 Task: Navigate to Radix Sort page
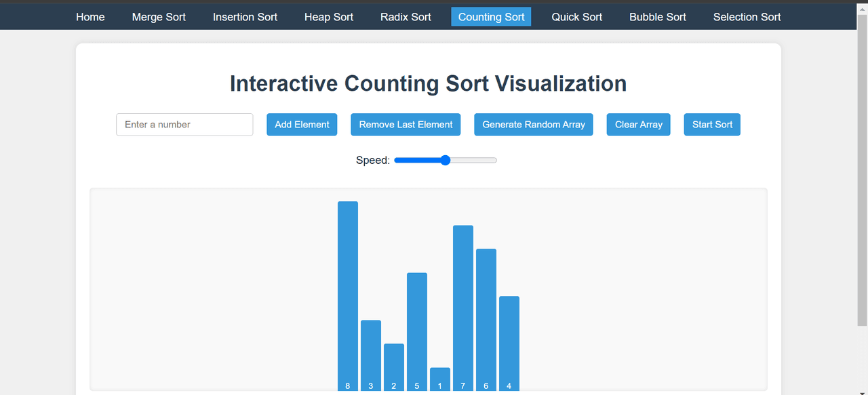click(406, 17)
